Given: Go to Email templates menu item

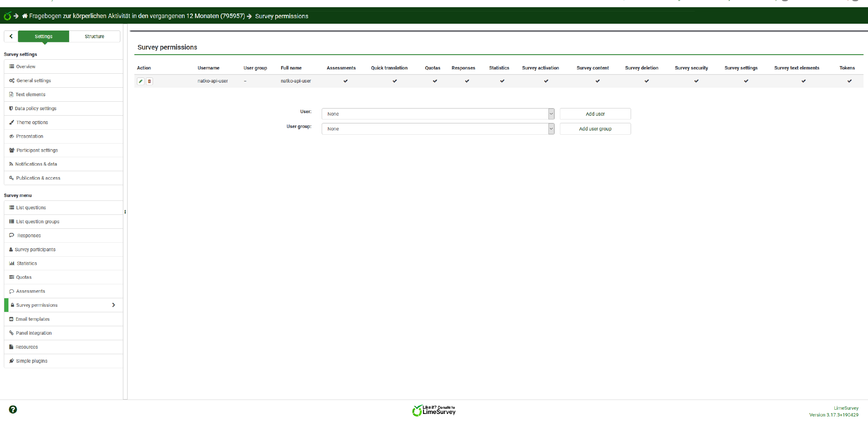Looking at the screenshot, I should point(33,319).
